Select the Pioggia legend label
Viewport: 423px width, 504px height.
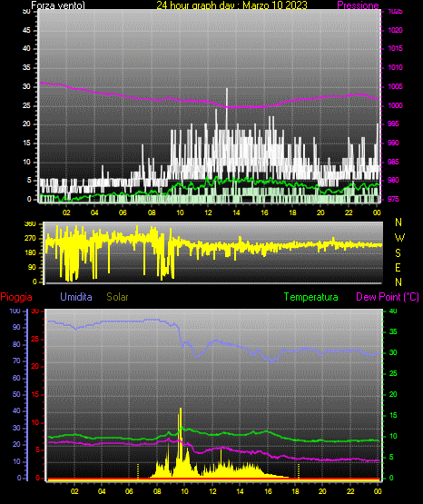click(16, 297)
